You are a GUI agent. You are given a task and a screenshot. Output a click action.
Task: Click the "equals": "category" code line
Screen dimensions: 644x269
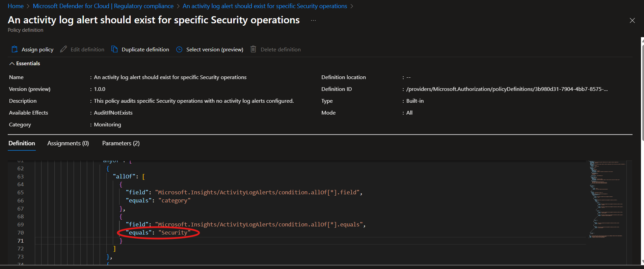tap(158, 200)
